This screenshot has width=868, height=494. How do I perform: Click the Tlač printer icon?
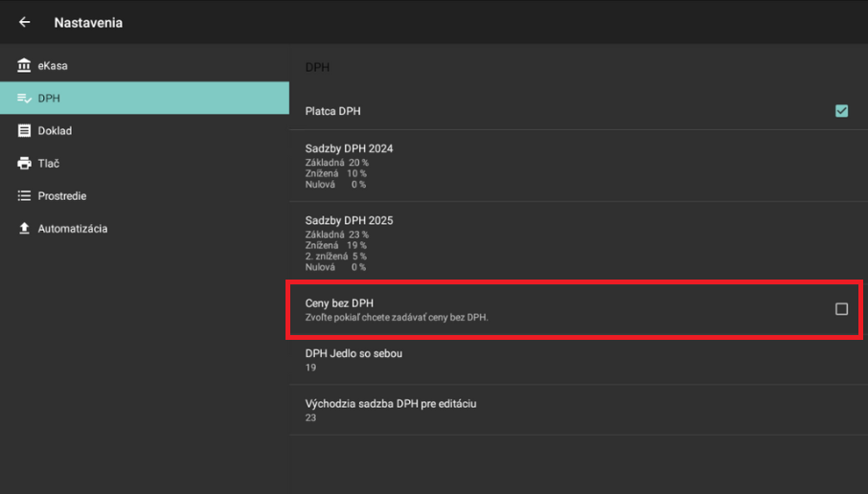[x=24, y=164]
